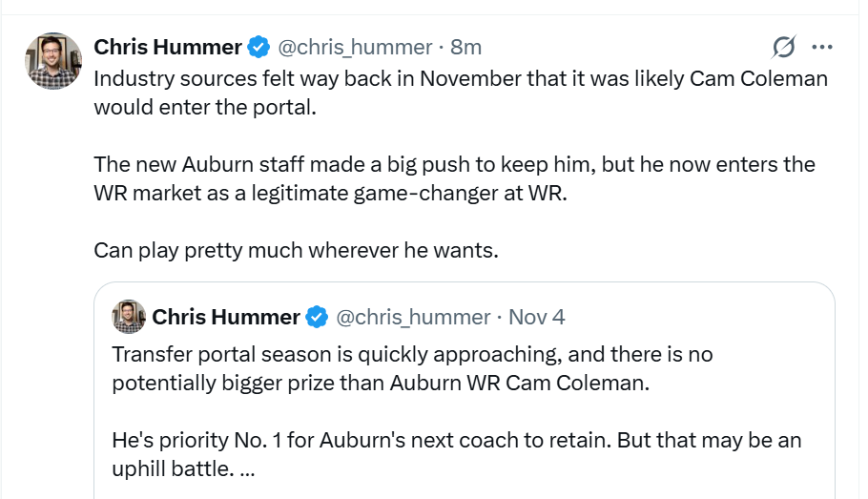The height and width of the screenshot is (499, 868).
Task: Click the 'Industry sources felt way back' paragraph
Action: click(460, 78)
